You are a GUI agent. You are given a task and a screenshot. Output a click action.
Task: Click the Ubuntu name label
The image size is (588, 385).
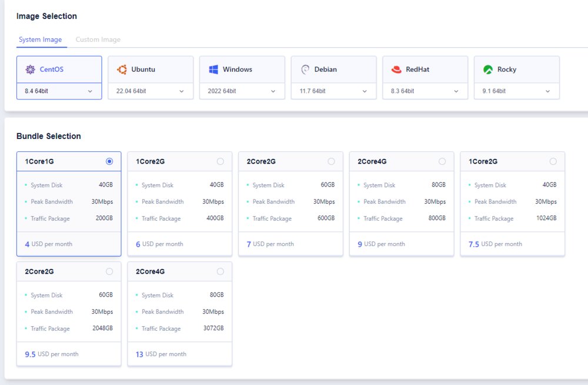[143, 69]
